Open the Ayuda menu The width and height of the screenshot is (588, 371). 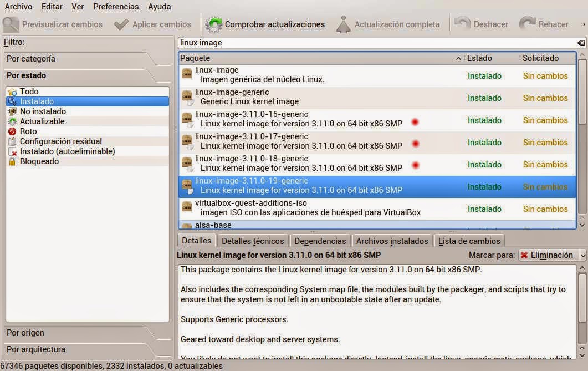160,7
